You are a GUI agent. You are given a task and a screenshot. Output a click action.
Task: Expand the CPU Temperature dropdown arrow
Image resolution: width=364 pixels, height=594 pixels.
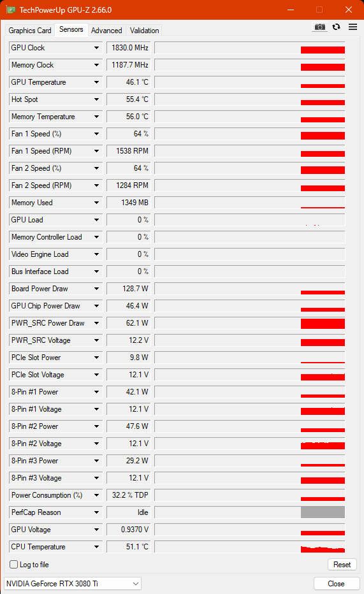pos(97,547)
